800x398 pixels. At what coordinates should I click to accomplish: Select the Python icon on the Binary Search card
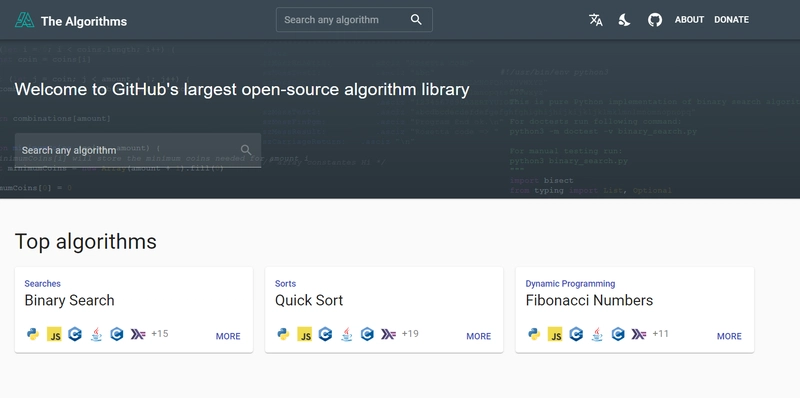pos(33,334)
